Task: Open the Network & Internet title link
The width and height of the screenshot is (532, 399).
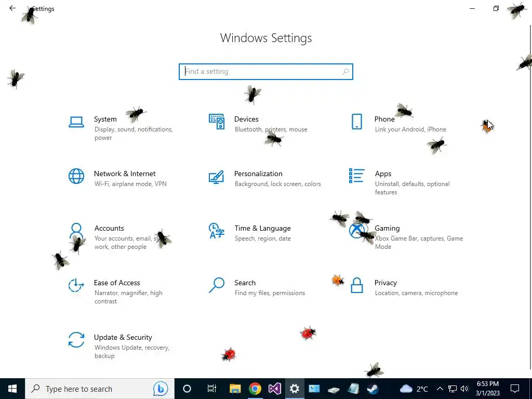Action: pos(125,174)
